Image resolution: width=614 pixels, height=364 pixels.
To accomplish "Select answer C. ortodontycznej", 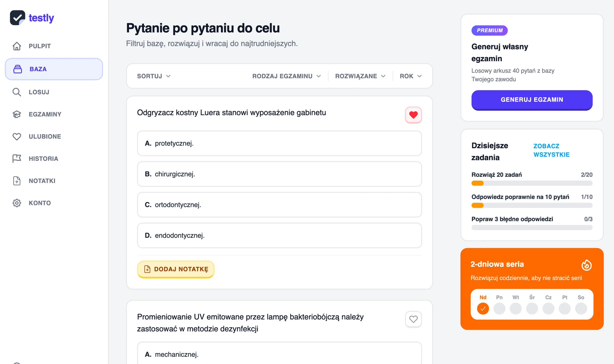I will click(x=279, y=205).
